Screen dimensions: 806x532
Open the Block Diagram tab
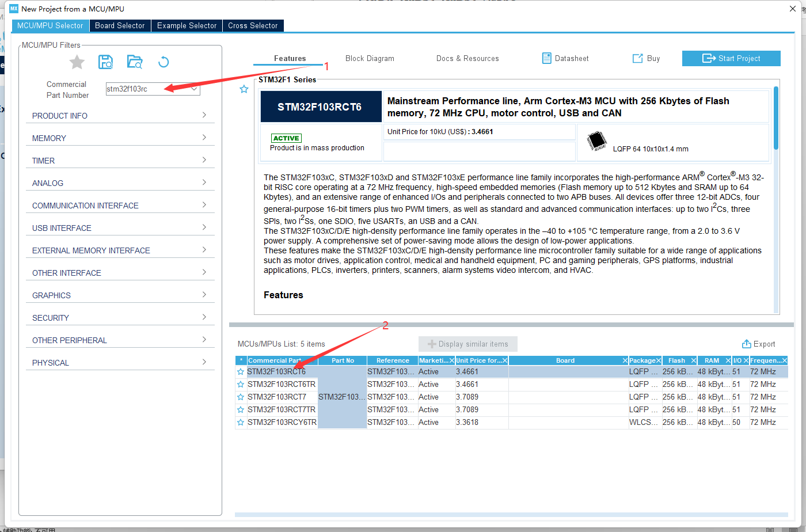[370, 59]
